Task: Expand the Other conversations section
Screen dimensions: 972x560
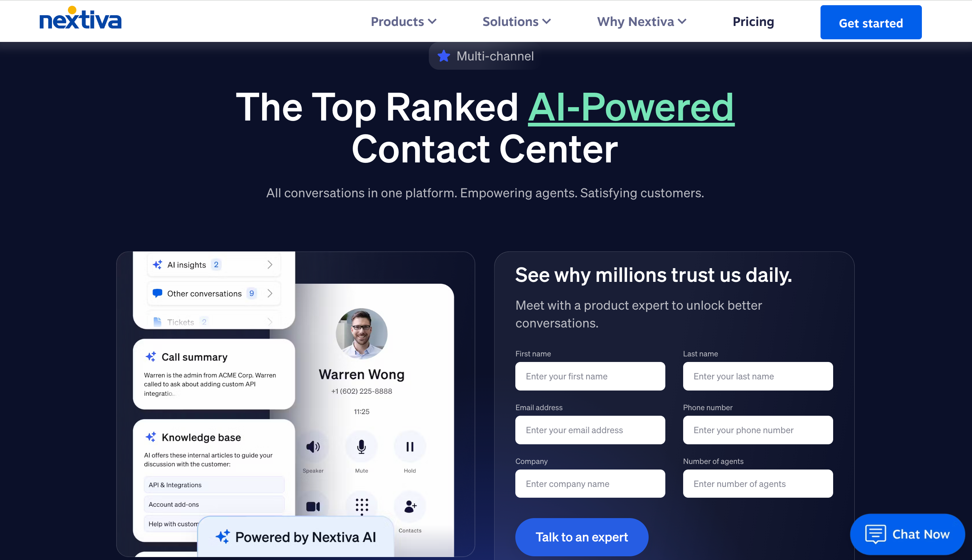Action: coord(270,293)
